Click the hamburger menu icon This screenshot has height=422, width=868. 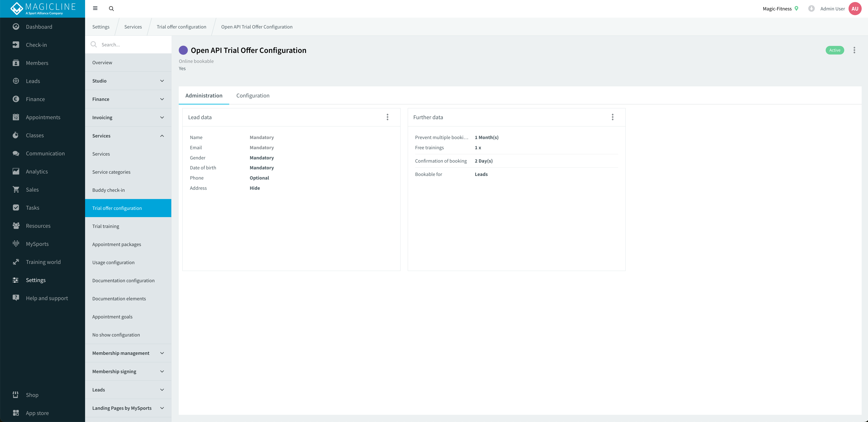[95, 8]
